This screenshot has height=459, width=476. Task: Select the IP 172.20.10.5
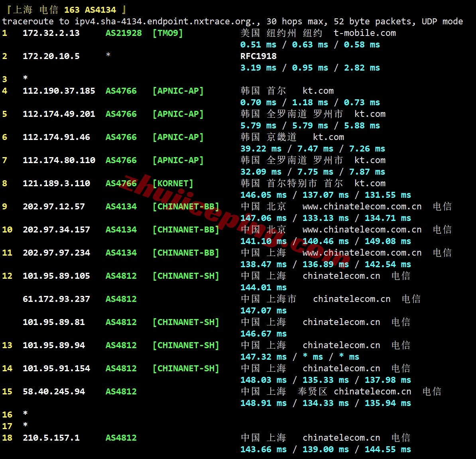pyautogui.click(x=51, y=56)
